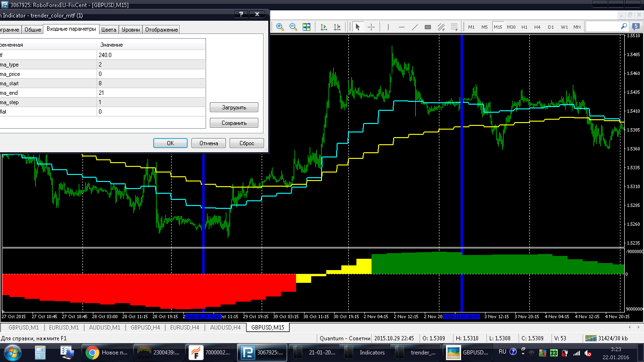Viewport: 644px width, 362px height.
Task: Open the EURUSD,M1 chart tab
Action: point(65,327)
